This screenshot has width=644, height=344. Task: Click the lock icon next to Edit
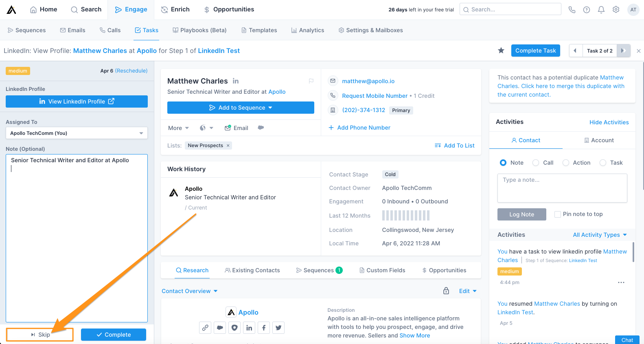pos(446,291)
